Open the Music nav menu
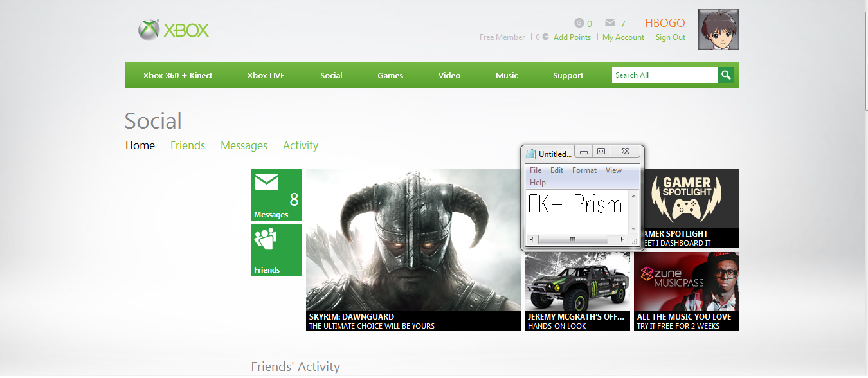 (507, 75)
